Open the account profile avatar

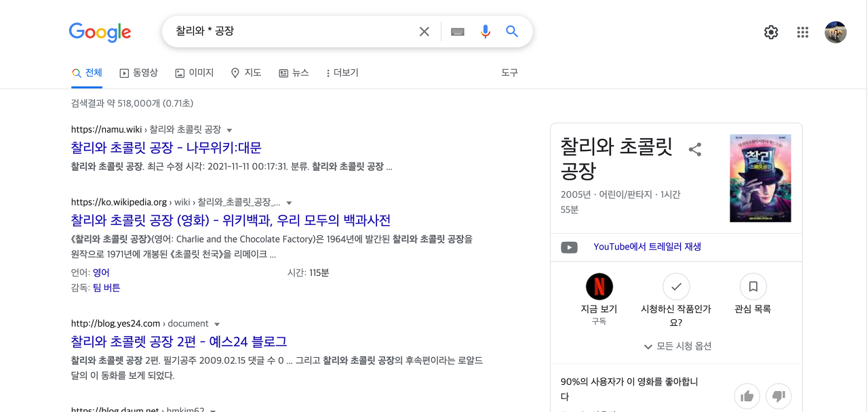(x=835, y=32)
